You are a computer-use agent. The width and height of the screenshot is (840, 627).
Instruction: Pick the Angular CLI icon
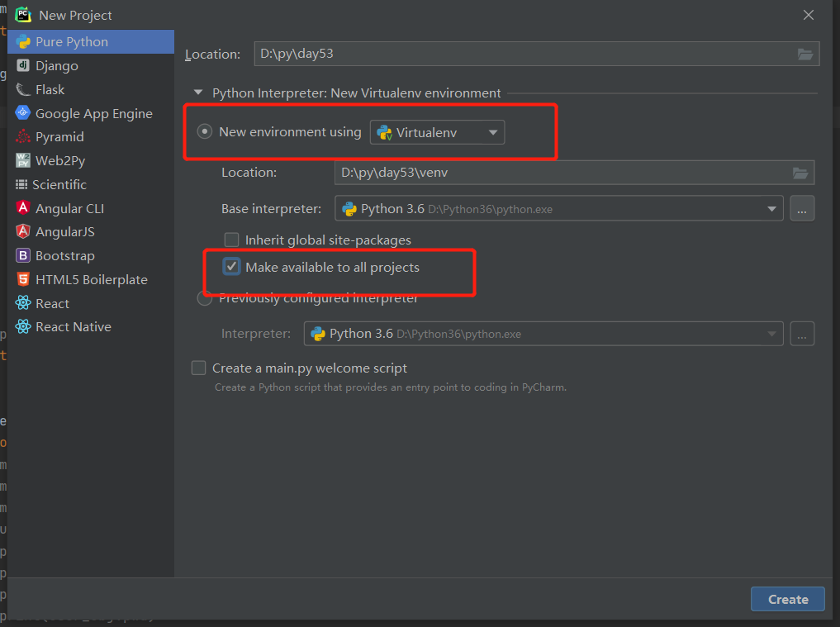pos(22,208)
